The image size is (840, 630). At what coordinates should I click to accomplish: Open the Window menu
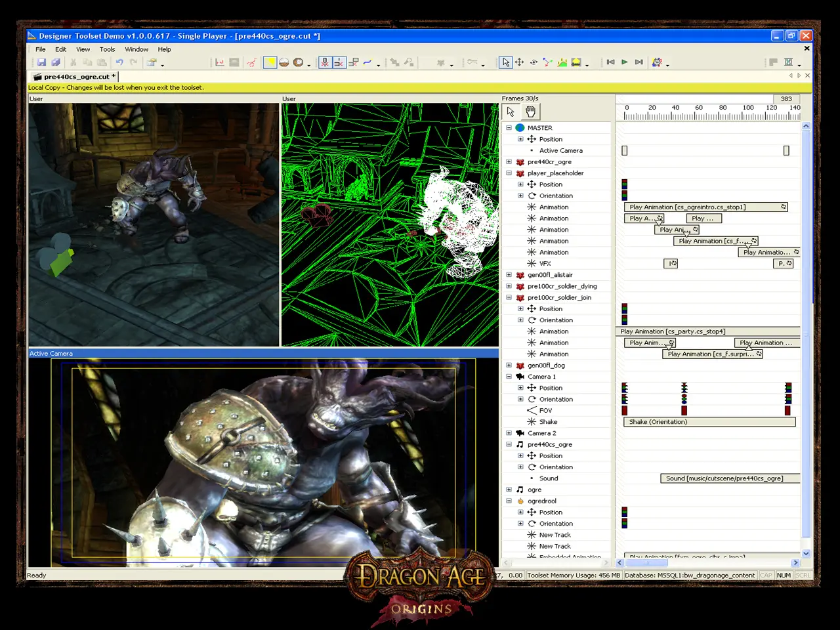tap(136, 49)
